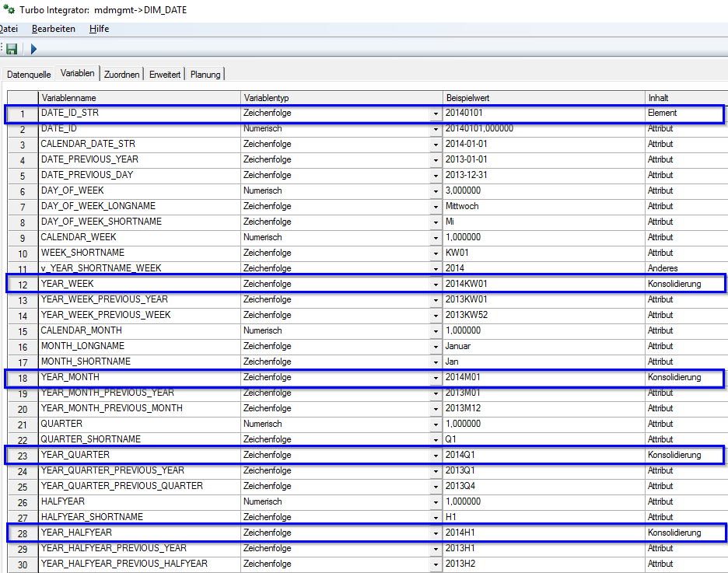The height and width of the screenshot is (573, 728).
Task: Open Variablentyp dropdown for DATE_ID_STR
Action: [x=436, y=113]
